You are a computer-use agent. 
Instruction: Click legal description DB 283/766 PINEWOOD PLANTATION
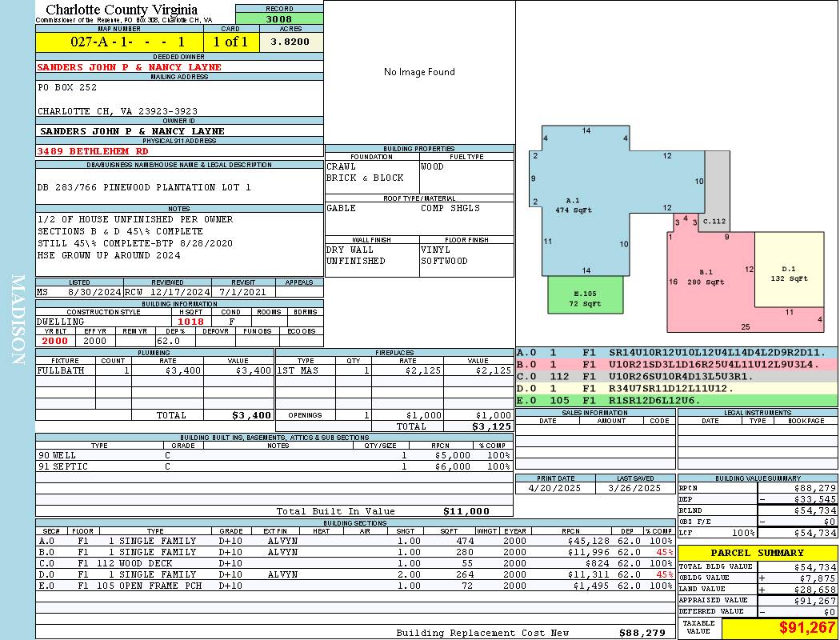(x=144, y=187)
